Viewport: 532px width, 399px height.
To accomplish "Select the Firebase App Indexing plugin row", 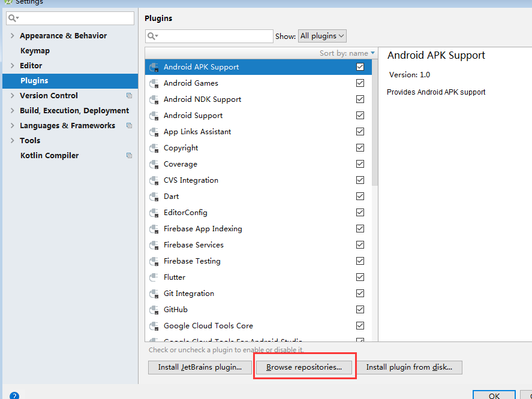I will click(258, 229).
